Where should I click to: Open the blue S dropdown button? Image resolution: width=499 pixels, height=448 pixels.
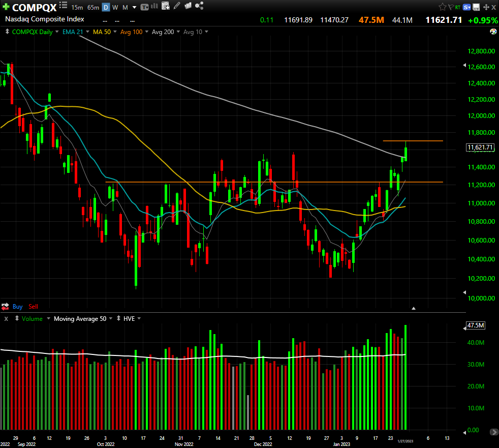pyautogui.click(x=467, y=7)
